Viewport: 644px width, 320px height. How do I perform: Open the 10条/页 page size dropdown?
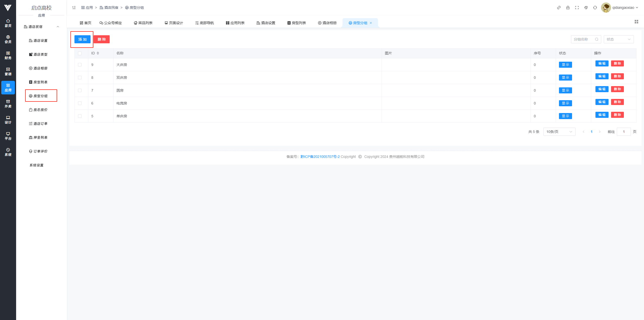[x=559, y=132]
